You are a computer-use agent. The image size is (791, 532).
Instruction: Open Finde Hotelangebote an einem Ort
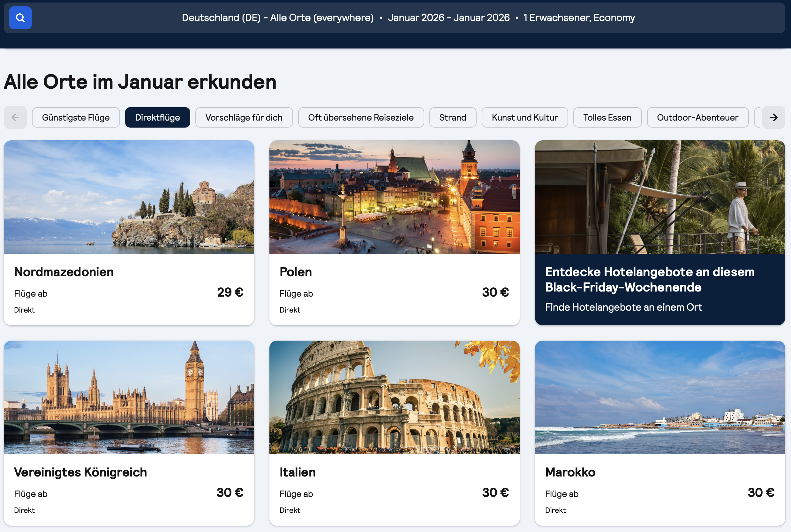[x=623, y=307]
